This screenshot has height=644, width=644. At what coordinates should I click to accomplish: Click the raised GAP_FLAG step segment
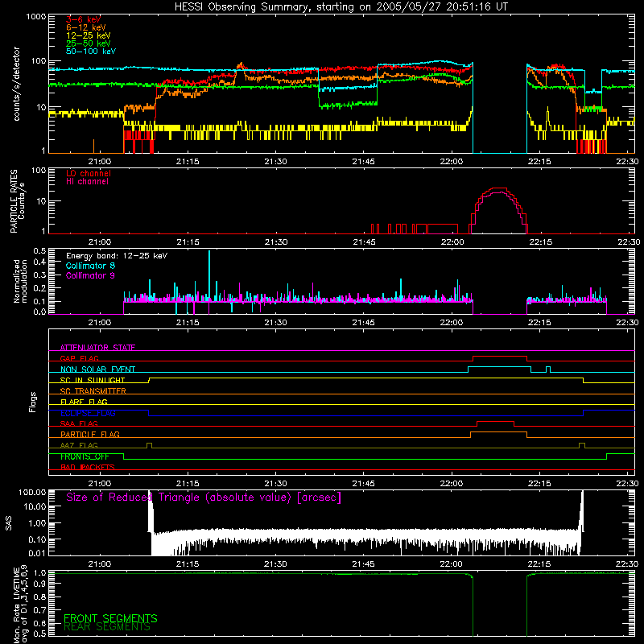(500, 356)
